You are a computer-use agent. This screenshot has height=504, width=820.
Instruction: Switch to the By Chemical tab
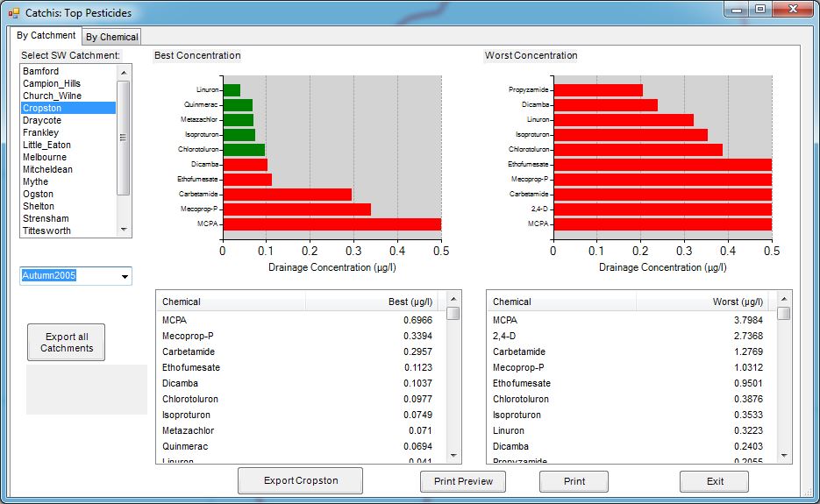click(x=111, y=37)
